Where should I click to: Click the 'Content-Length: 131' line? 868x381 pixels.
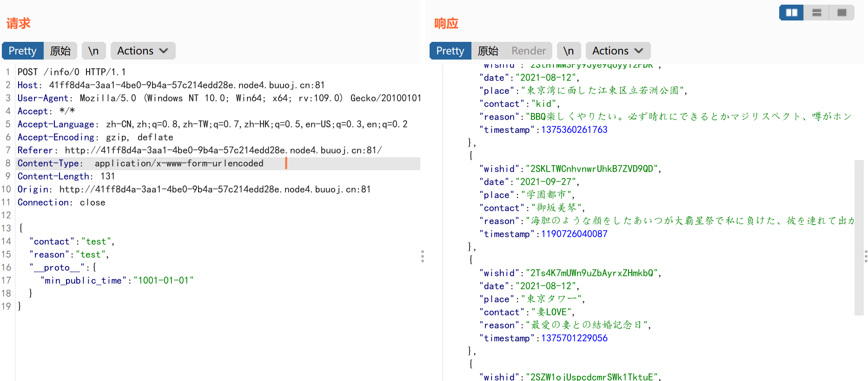click(x=66, y=176)
